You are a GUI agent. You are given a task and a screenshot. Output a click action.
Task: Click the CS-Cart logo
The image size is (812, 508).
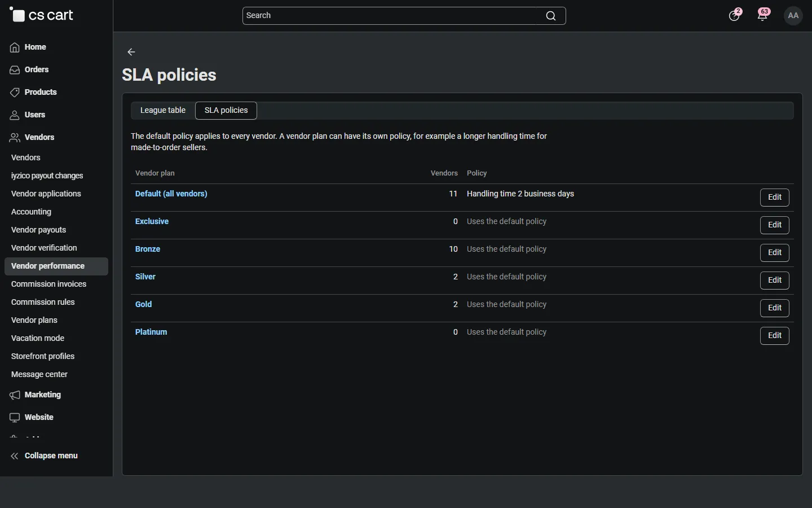tap(42, 15)
